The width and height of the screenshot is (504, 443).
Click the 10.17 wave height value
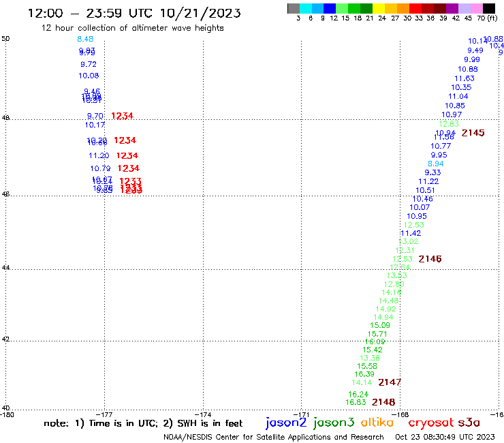(x=95, y=125)
